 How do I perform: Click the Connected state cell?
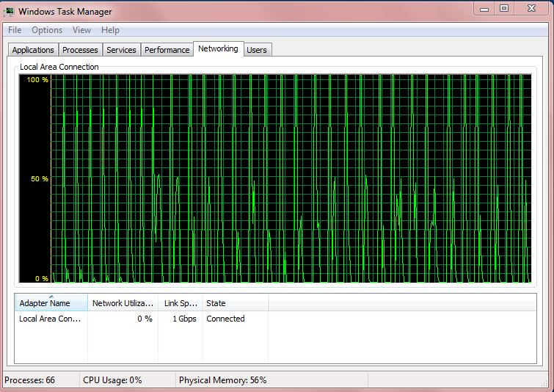coord(225,319)
